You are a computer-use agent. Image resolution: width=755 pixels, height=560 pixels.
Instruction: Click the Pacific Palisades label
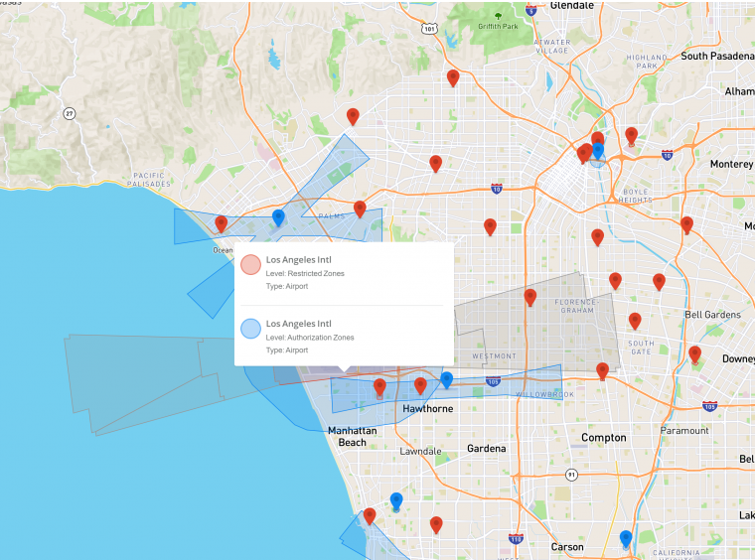(149, 180)
